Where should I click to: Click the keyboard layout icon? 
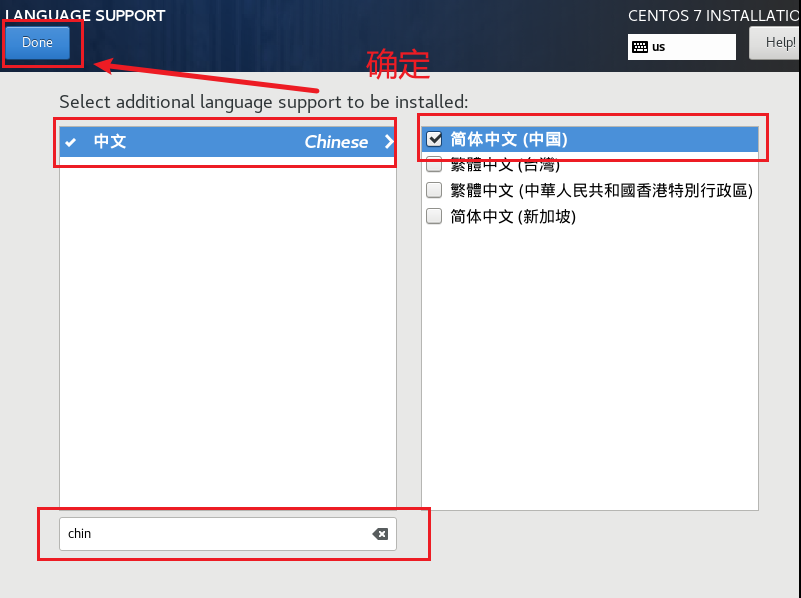(x=640, y=47)
